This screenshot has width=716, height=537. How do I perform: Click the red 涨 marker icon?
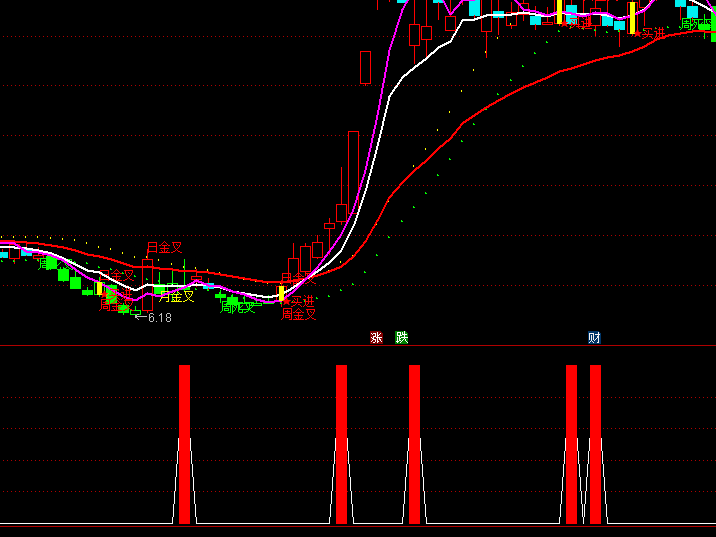click(x=377, y=338)
